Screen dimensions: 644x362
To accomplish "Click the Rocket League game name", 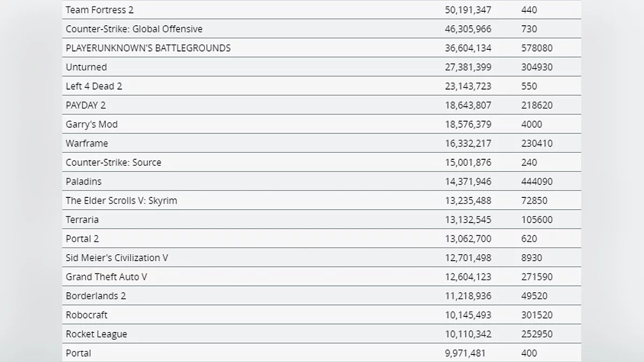I will [97, 334].
